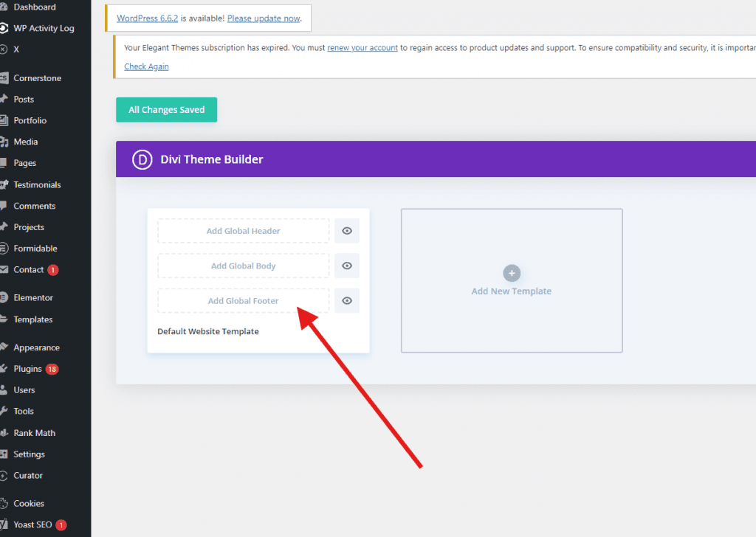Viewport: 756px width, 537px height.
Task: Click the Add Global Footer placeholder field
Action: [243, 300]
